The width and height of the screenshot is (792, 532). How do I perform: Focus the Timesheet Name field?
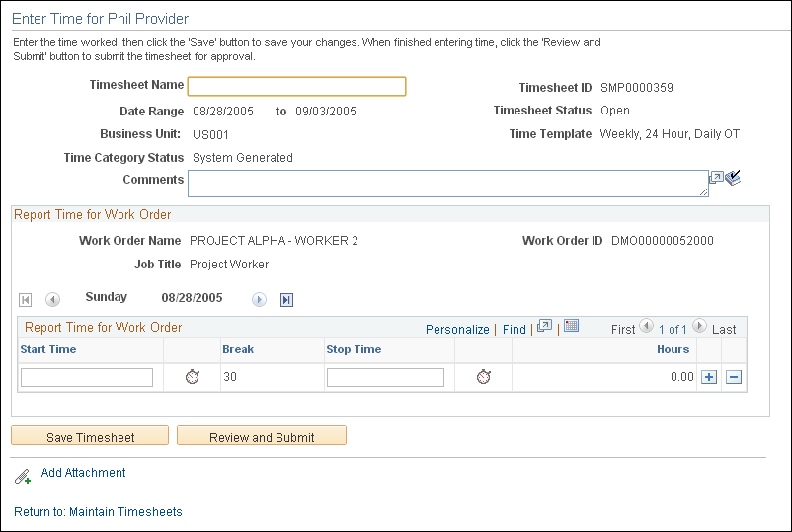point(296,86)
